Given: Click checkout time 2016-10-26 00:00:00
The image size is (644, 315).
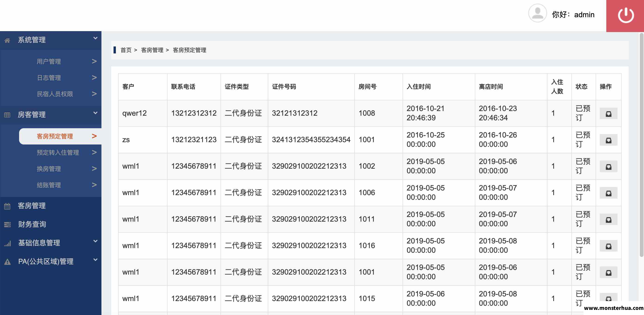Looking at the screenshot, I should 498,140.
